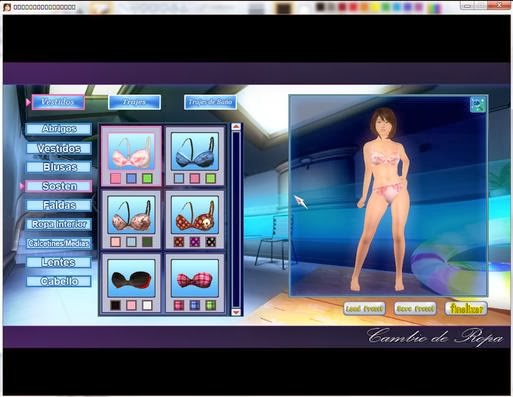Click the Load Preset button
The height and width of the screenshot is (397, 513).
pyautogui.click(x=364, y=309)
